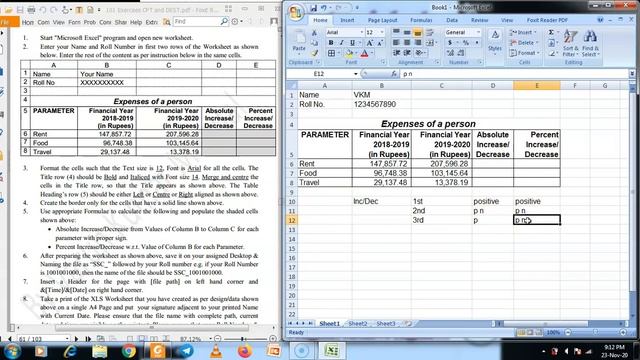Click the Excel Office Button
The image size is (640, 360).
(x=296, y=12)
